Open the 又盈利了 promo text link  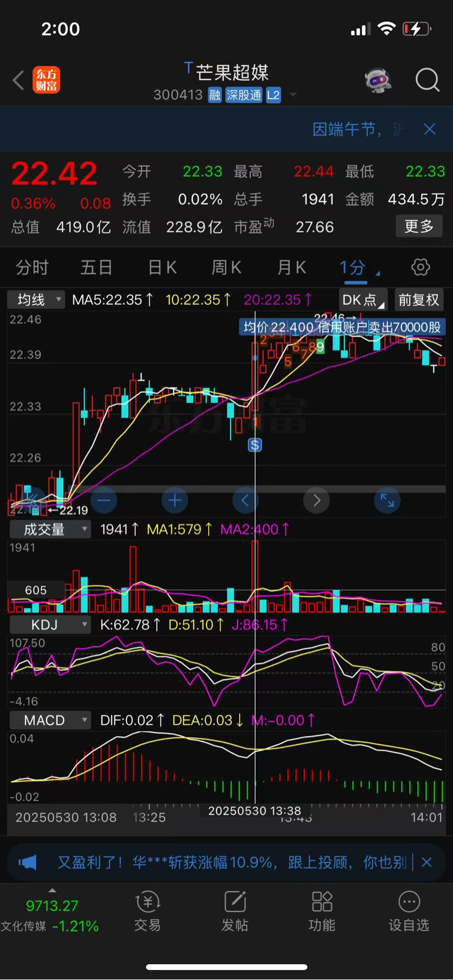232,863
